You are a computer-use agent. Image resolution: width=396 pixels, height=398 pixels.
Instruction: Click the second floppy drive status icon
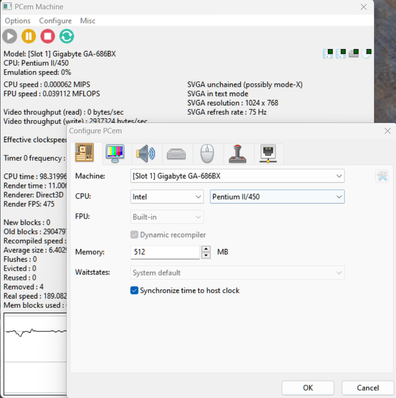click(x=341, y=53)
